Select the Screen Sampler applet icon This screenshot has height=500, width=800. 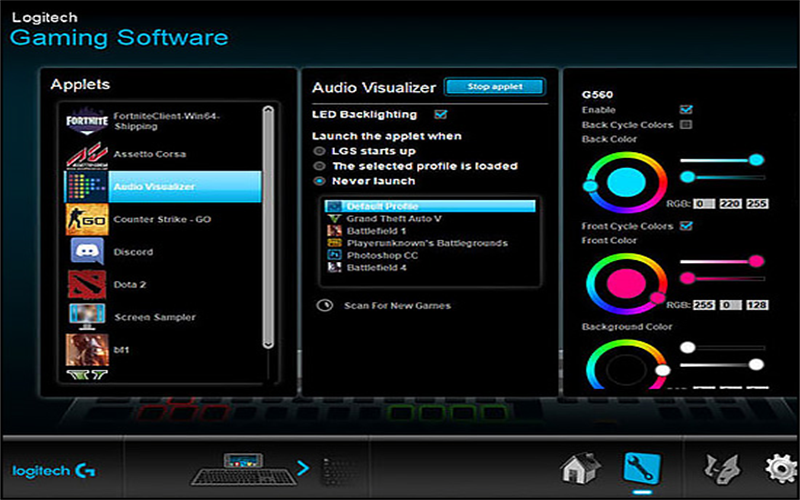coord(87,317)
